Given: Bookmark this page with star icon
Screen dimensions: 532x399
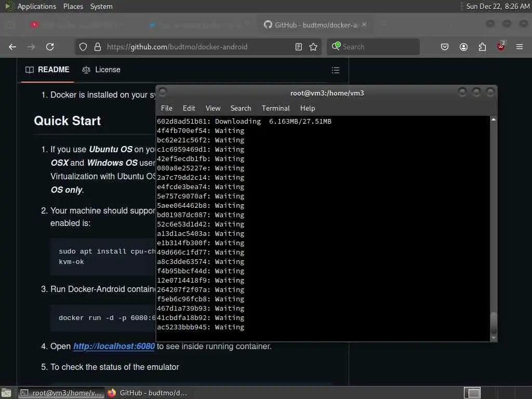Looking at the screenshot, I should (313, 47).
